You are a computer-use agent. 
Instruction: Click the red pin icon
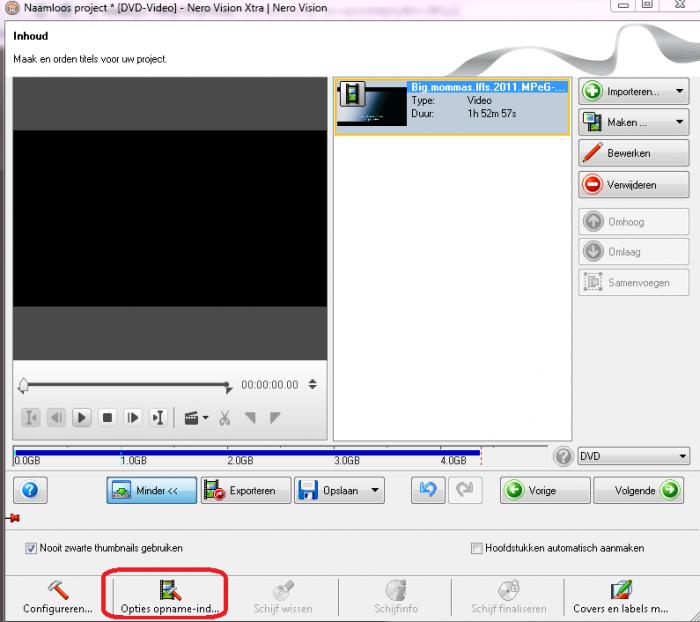[x=13, y=518]
